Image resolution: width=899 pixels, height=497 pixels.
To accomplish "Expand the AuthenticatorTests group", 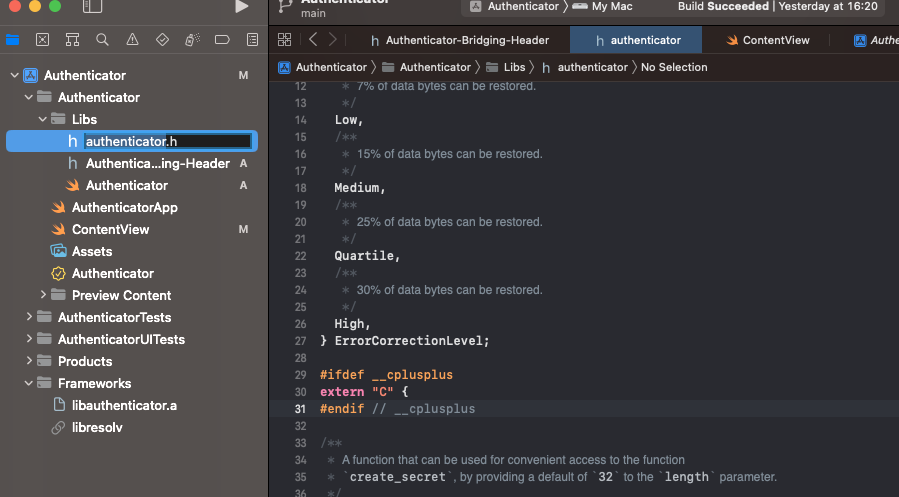I will [29, 317].
